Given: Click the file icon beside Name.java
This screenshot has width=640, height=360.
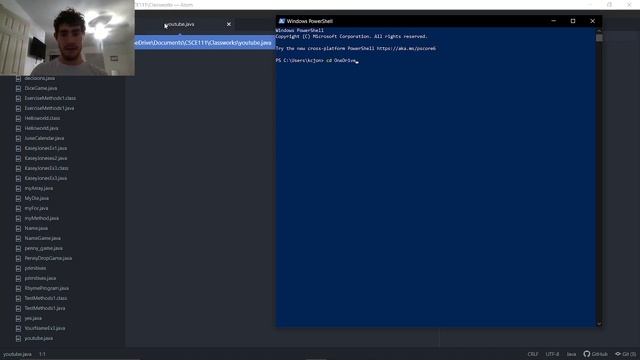Looking at the screenshot, I should point(18,228).
